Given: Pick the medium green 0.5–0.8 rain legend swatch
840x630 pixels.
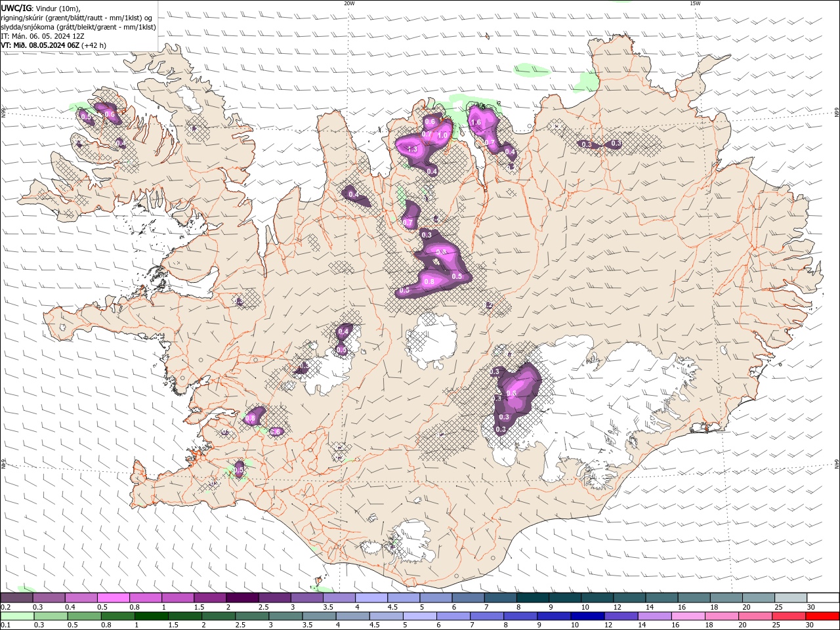Looking at the screenshot, I should tap(85, 616).
